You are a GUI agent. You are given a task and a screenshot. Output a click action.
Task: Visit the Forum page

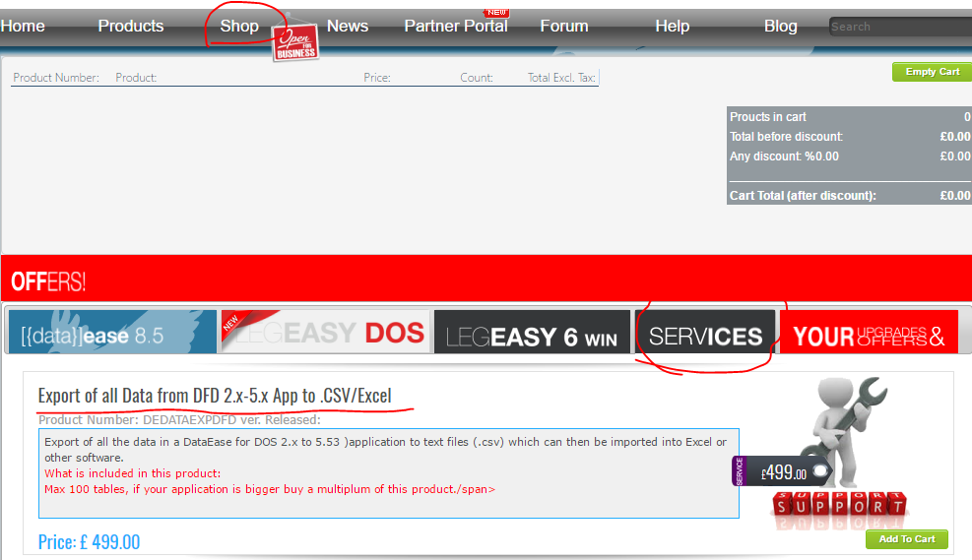click(x=564, y=26)
